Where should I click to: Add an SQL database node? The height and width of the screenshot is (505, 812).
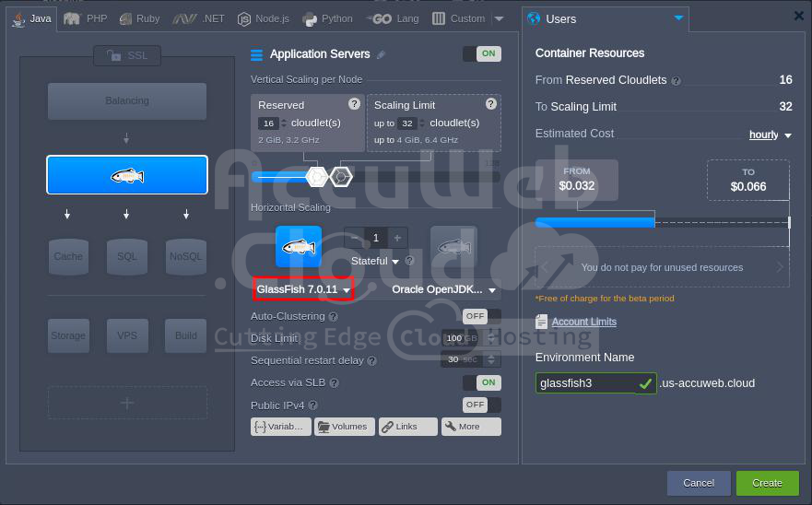point(127,257)
